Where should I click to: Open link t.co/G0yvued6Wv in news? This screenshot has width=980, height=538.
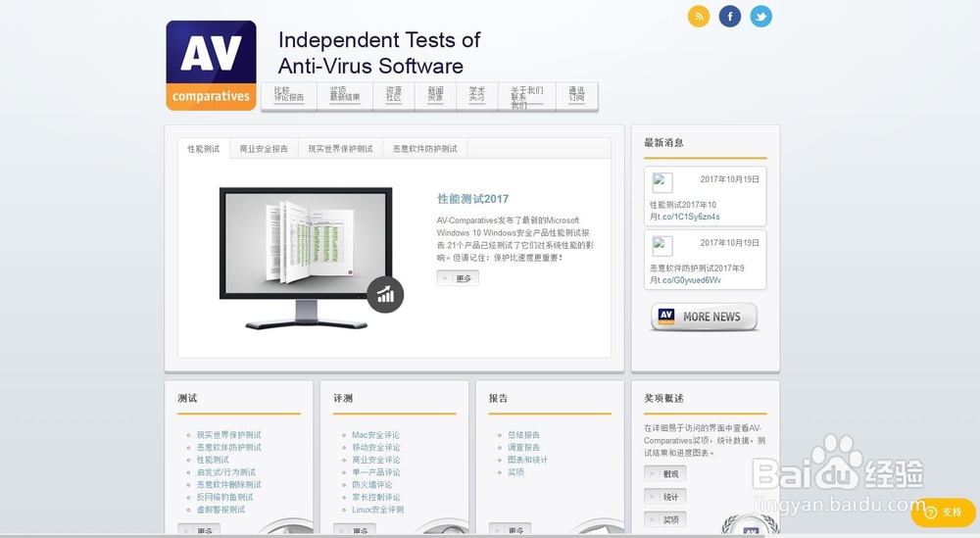click(x=690, y=280)
